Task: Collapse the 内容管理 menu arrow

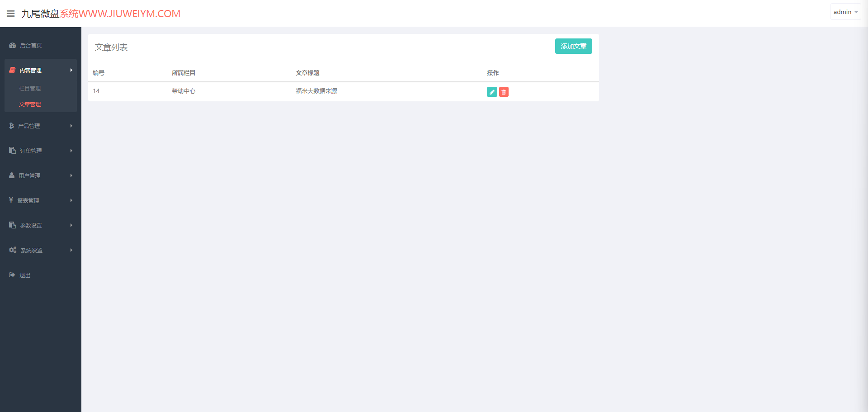Action: (x=71, y=70)
